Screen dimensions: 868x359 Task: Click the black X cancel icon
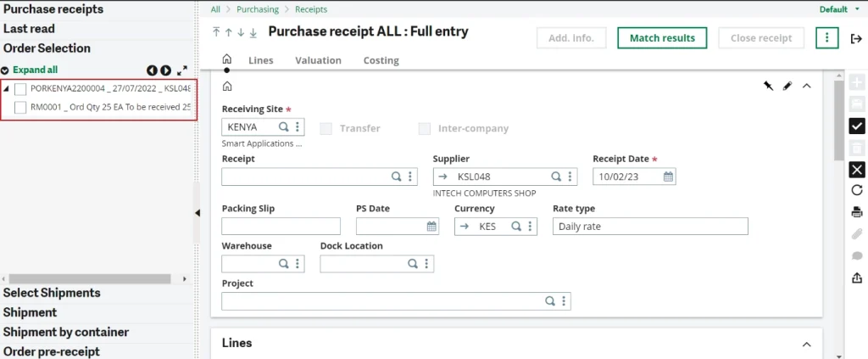click(856, 169)
